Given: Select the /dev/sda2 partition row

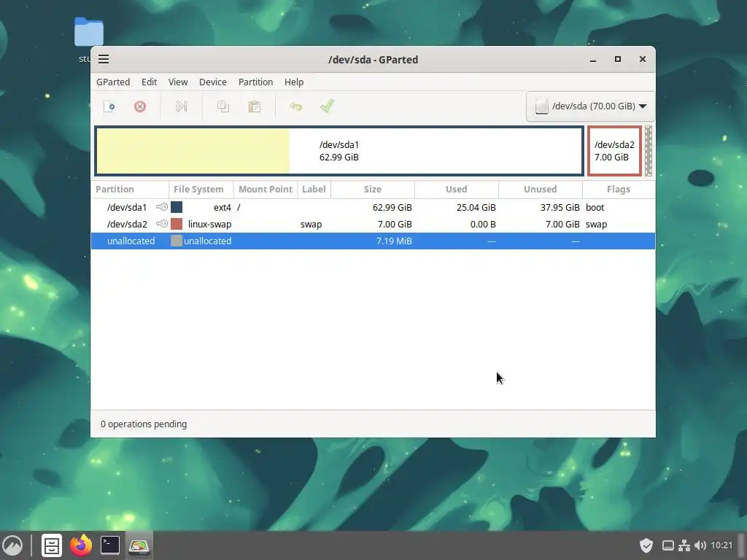Looking at the screenshot, I should (373, 224).
